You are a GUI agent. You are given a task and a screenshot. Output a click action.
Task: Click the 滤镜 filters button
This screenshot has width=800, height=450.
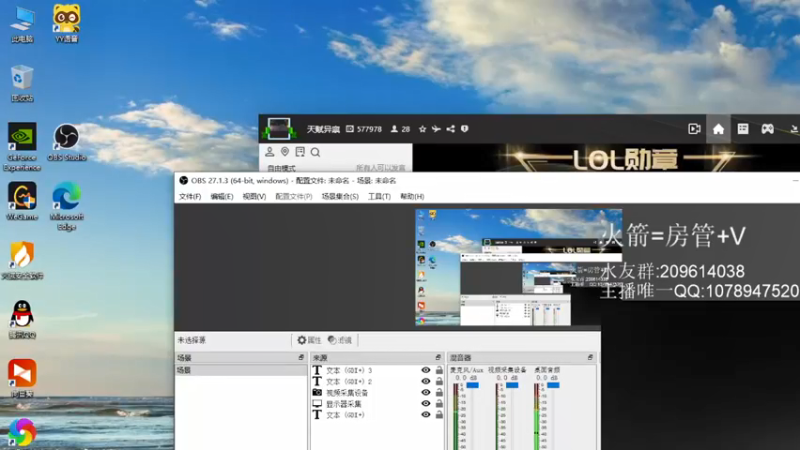[x=340, y=340]
